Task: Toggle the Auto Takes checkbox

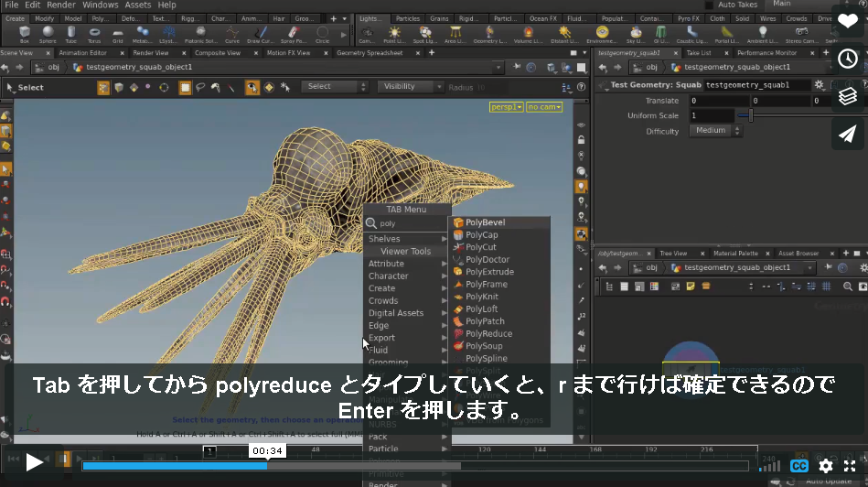Action: (x=709, y=5)
